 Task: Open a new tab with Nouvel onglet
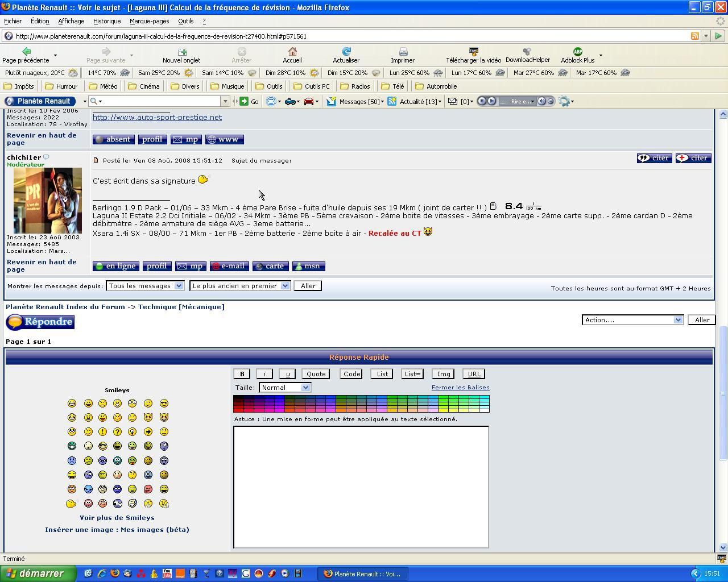point(181,52)
